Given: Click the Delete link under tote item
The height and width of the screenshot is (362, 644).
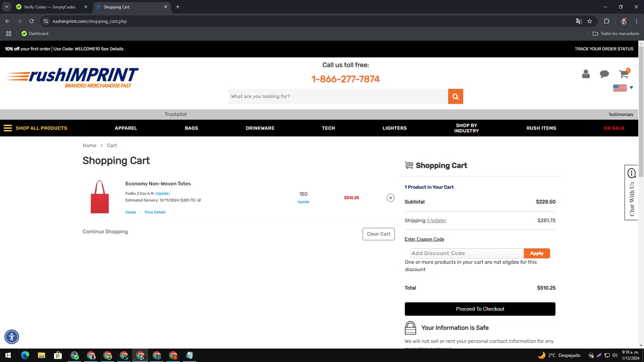Looking at the screenshot, I should coord(131,212).
